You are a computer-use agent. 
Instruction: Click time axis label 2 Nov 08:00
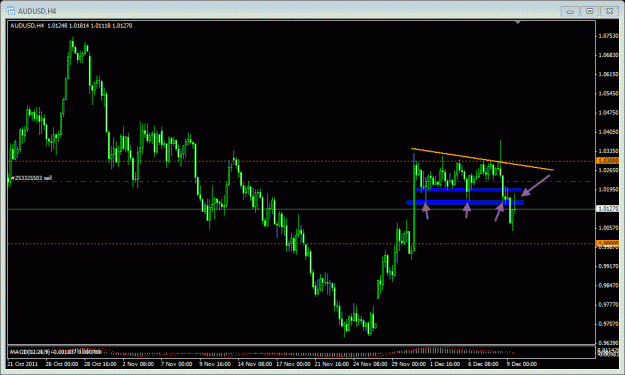tap(138, 364)
